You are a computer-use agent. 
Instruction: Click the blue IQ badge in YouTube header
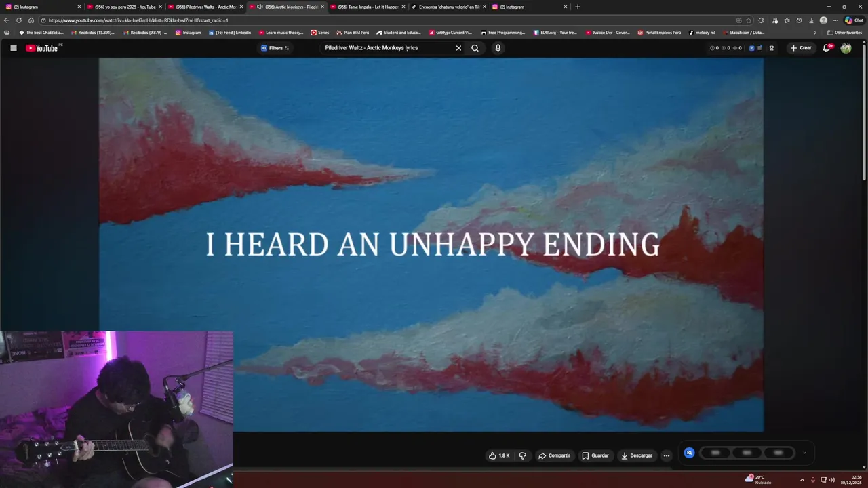pyautogui.click(x=751, y=48)
